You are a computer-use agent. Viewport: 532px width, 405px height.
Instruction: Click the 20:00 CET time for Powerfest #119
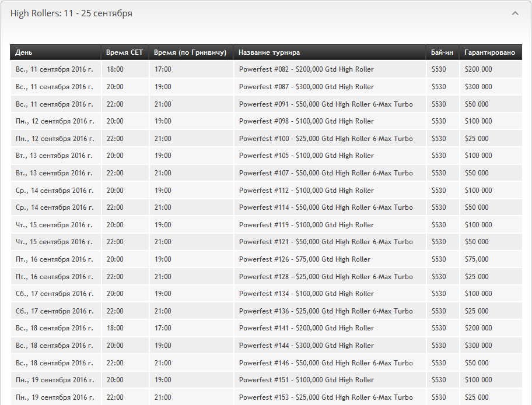pyautogui.click(x=115, y=225)
